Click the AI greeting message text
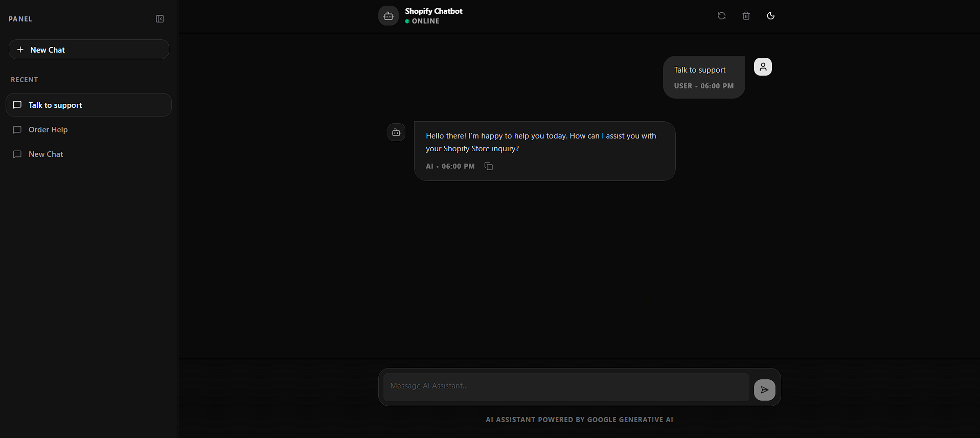The image size is (980, 438). click(x=541, y=142)
